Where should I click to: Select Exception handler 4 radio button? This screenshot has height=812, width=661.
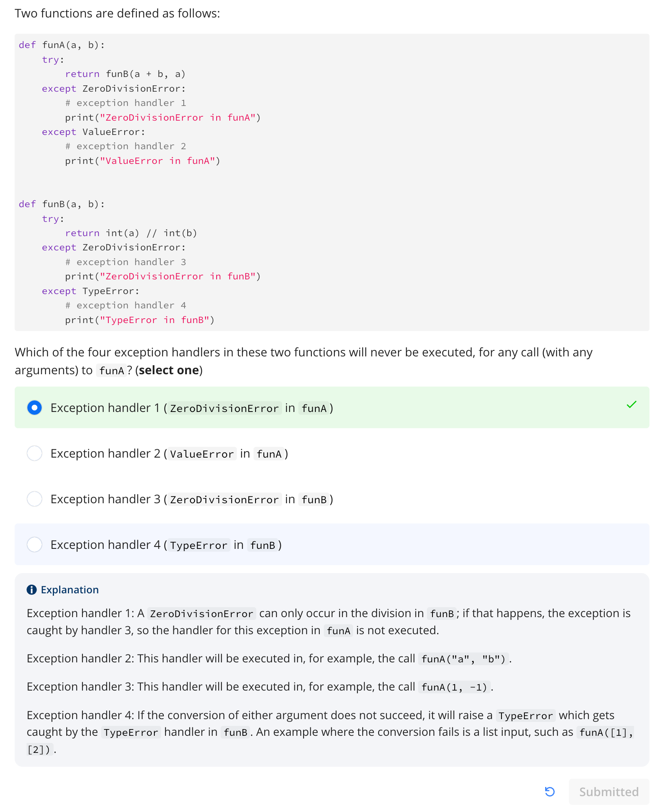[x=35, y=545]
